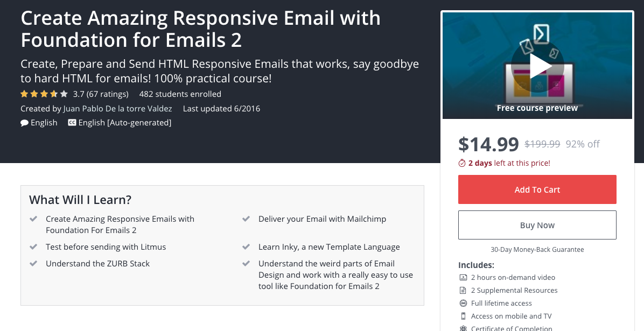Click the 92% off discount text
This screenshot has height=331, width=644.
click(x=583, y=144)
